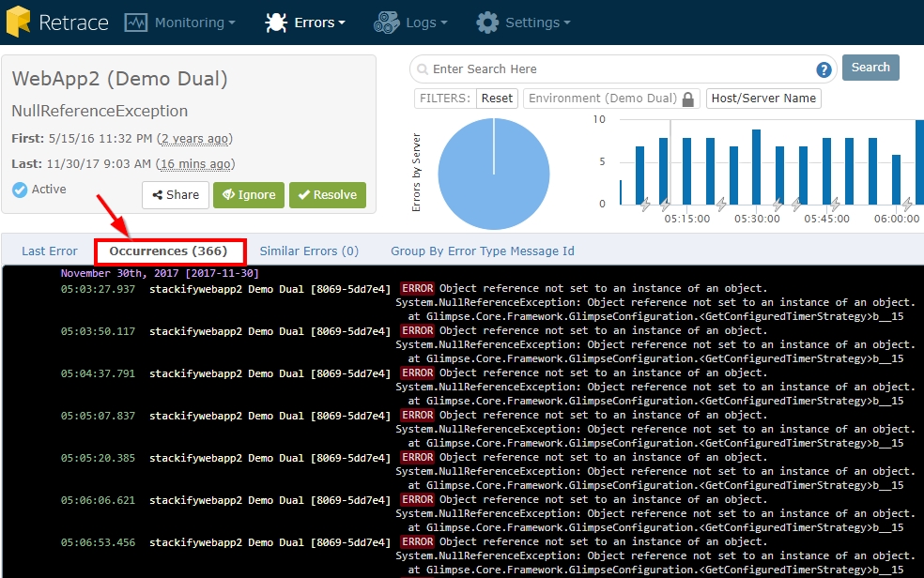Click the Retrace brand name
The width and height of the screenshot is (924, 578).
click(x=73, y=23)
